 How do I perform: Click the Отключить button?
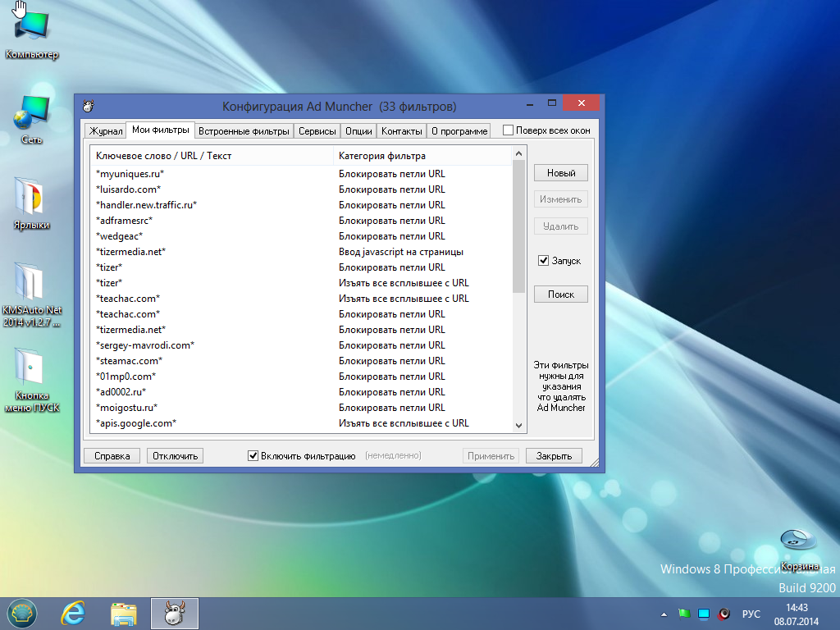[176, 456]
